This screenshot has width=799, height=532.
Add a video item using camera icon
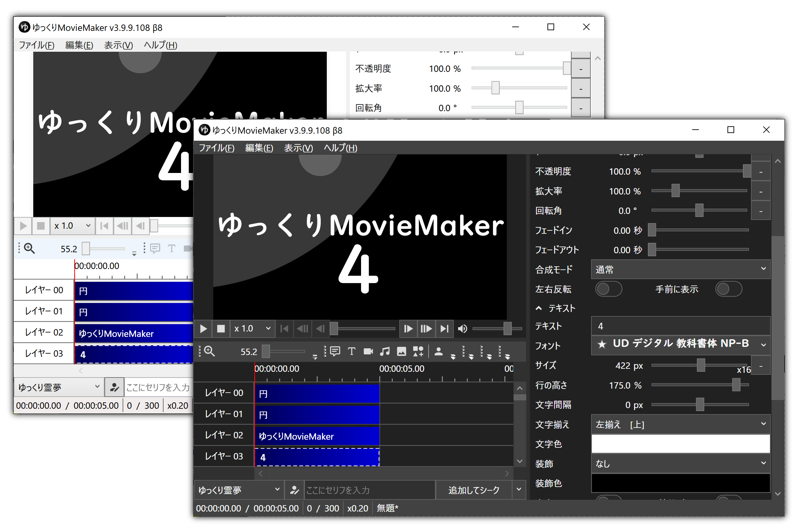pyautogui.click(x=368, y=352)
